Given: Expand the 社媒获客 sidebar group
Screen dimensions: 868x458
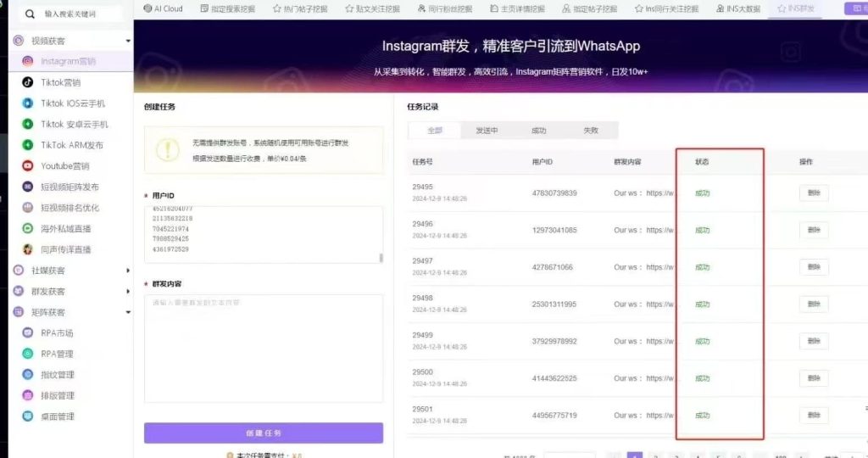Looking at the screenshot, I should click(128, 271).
